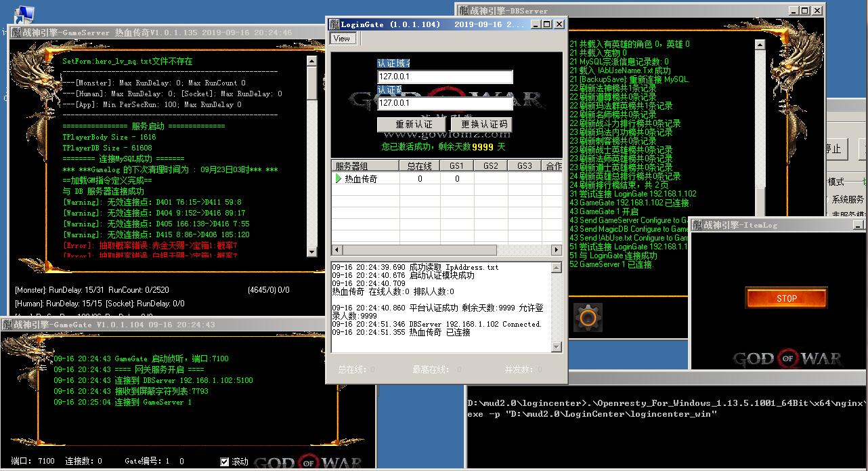Click the GameGate window title icon
The image size is (868, 471).
coord(7,325)
